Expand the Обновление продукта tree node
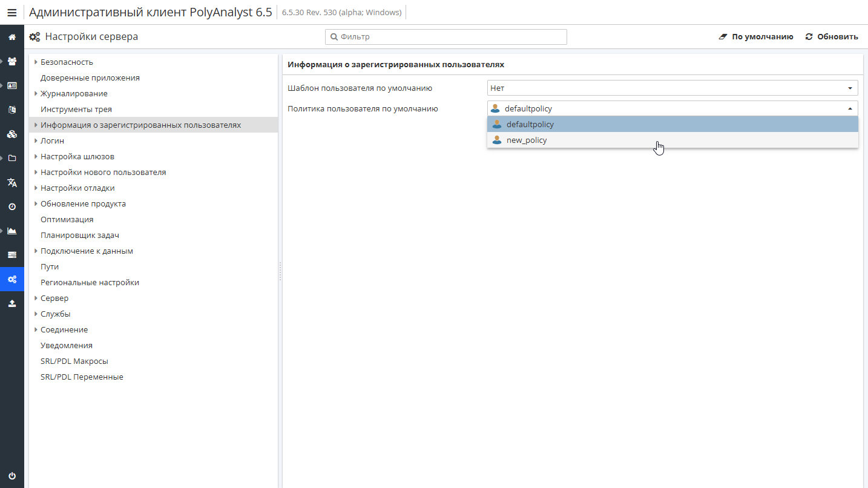The width and height of the screenshot is (868, 488). [36, 203]
